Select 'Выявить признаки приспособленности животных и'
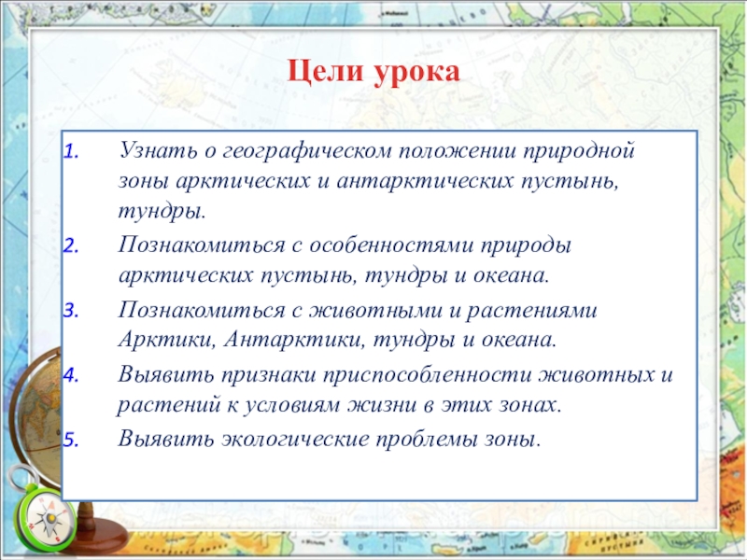The height and width of the screenshot is (560, 747). click(x=395, y=376)
